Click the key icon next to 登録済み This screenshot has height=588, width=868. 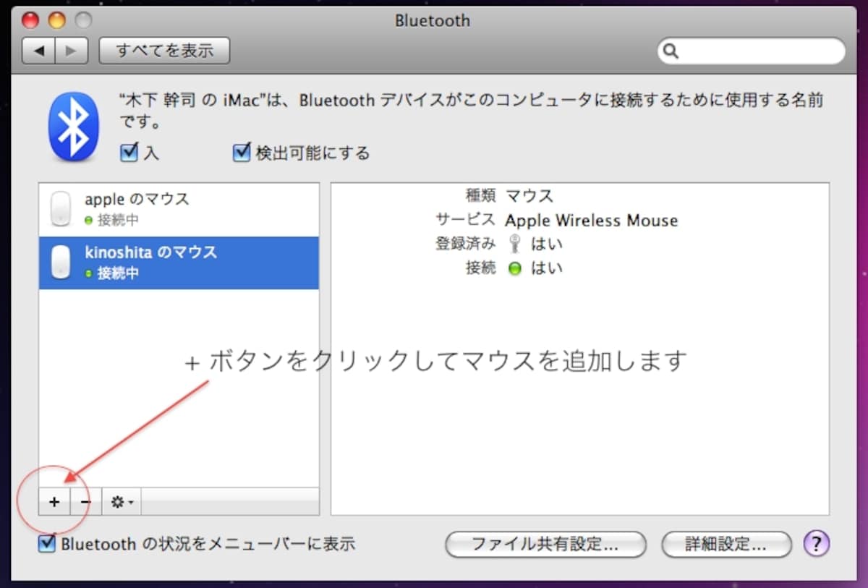514,244
